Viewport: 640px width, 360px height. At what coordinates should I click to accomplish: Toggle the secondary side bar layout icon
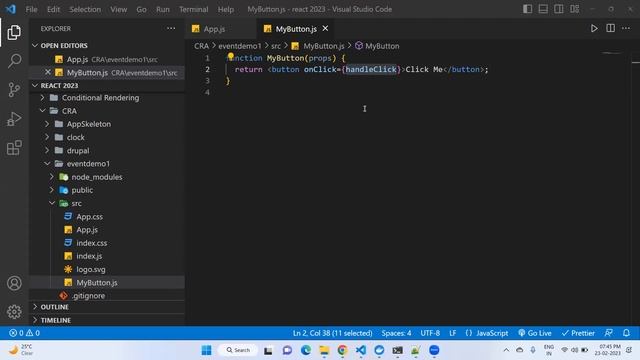pyautogui.click(x=558, y=9)
